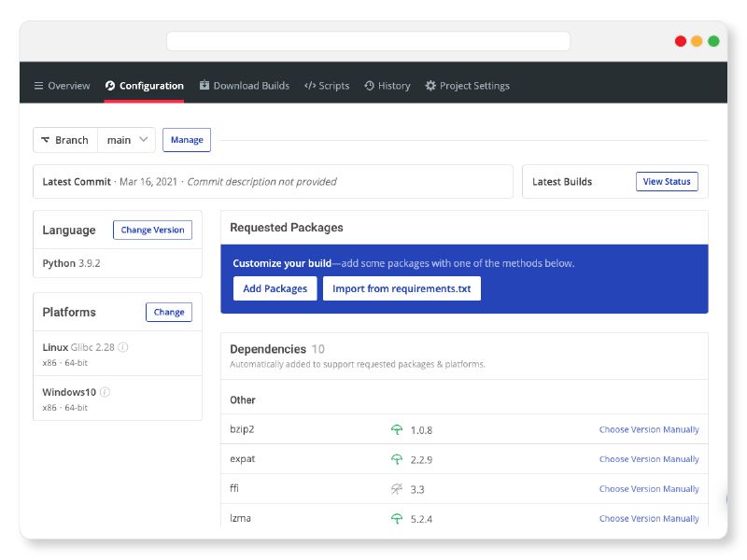Click the info icon beside Windows10

[x=105, y=392]
